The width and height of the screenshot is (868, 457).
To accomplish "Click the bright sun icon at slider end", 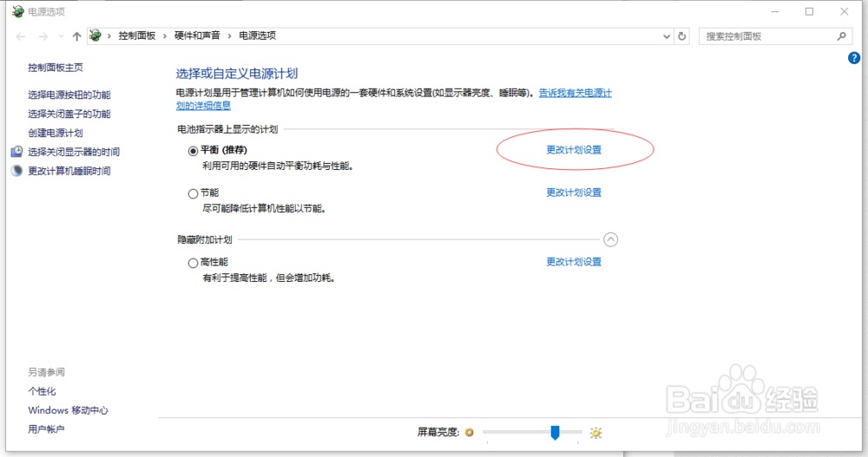I will click(595, 433).
